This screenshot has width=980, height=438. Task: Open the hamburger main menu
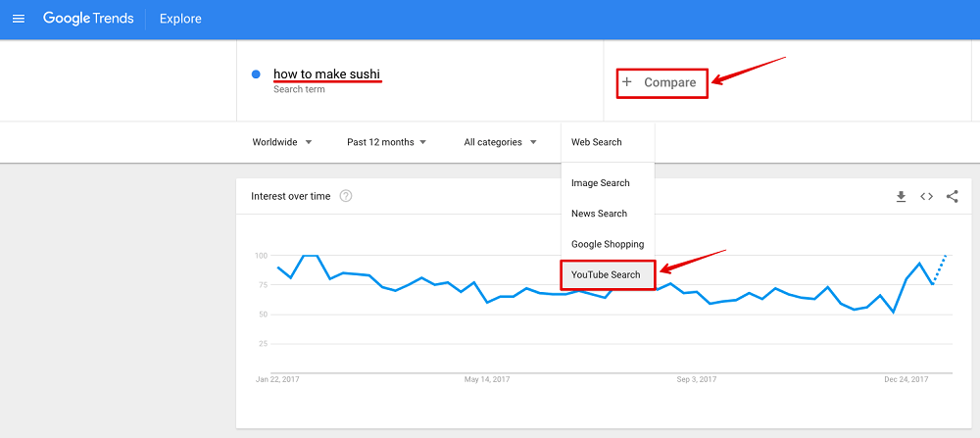pos(19,20)
